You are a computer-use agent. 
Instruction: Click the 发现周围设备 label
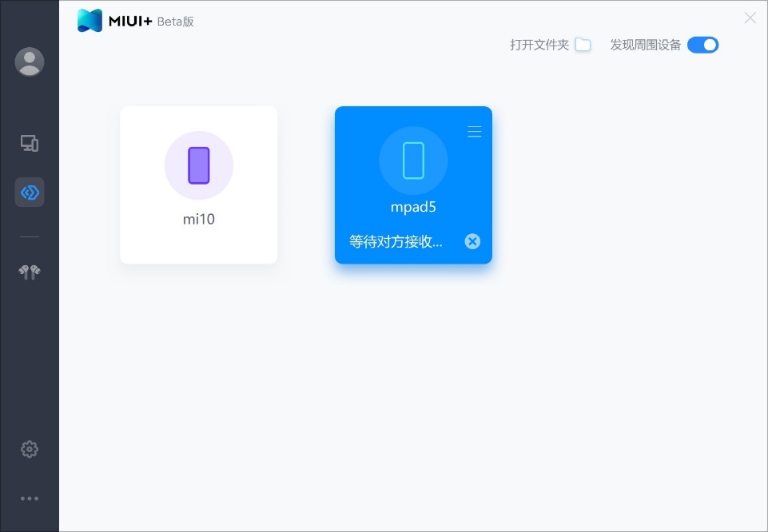(646, 45)
